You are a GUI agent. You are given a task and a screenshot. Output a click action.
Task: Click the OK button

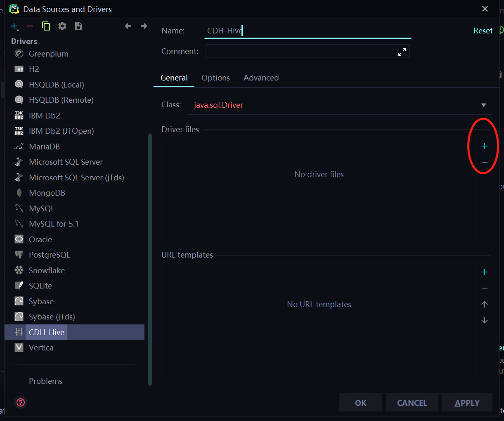click(x=360, y=402)
